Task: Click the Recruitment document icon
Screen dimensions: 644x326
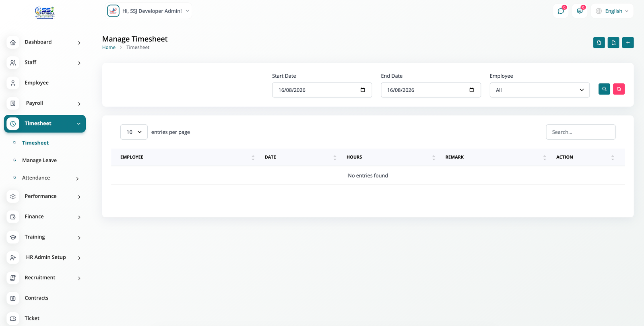Action: 13,278
